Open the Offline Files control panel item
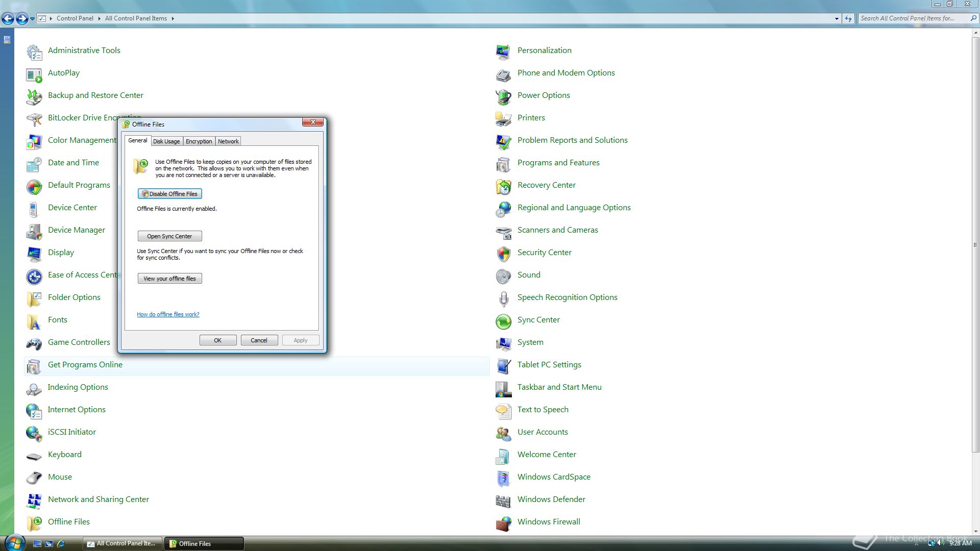980x551 pixels. [69, 522]
